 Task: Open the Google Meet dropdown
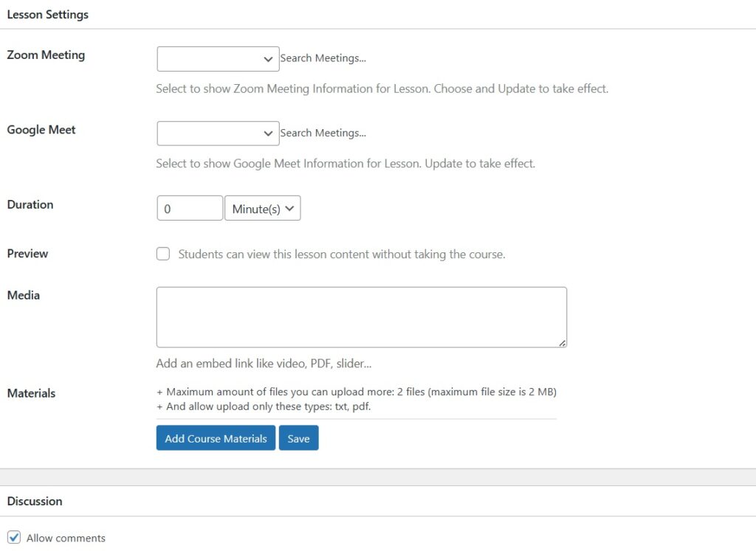point(218,134)
